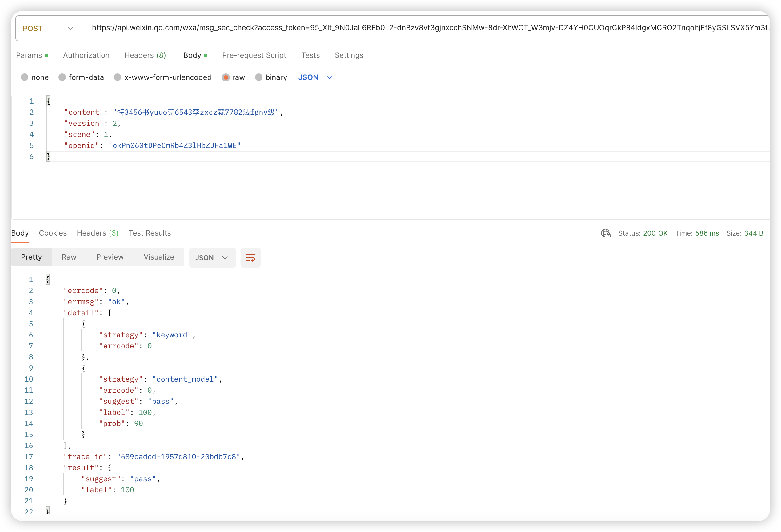Select the form-data radio option
781x532 pixels.
pyautogui.click(x=62, y=77)
